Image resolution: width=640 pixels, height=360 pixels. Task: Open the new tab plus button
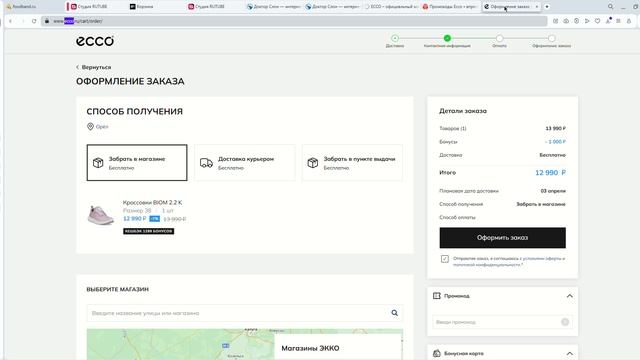pyautogui.click(x=547, y=7)
